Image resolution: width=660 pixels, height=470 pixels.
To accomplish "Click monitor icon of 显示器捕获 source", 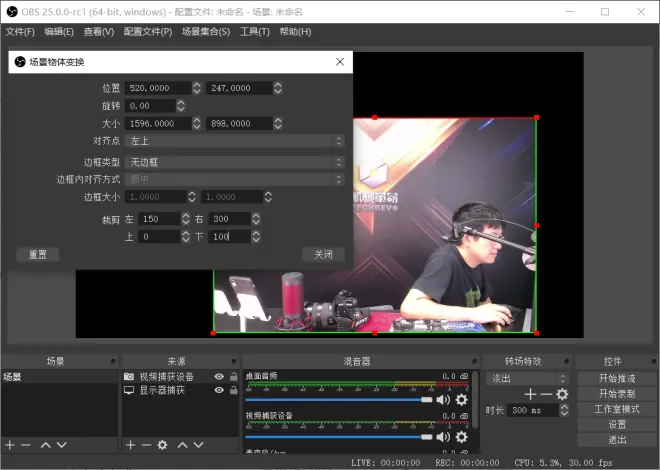I will 129,390.
